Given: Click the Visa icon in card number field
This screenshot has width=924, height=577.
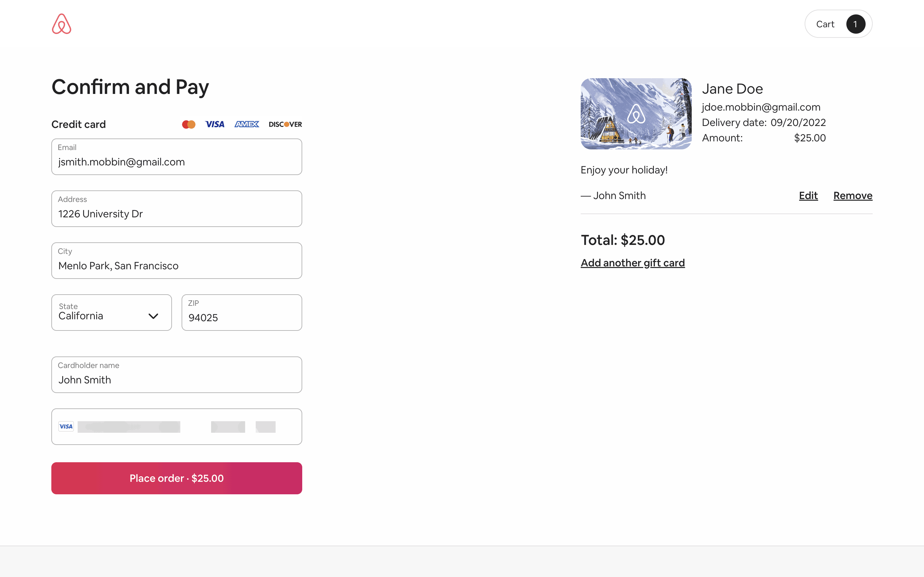Looking at the screenshot, I should coord(66,426).
